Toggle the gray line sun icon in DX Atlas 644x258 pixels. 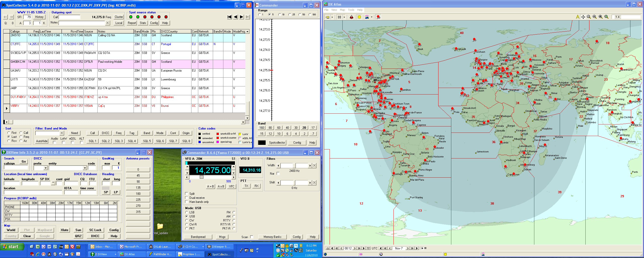coord(359,17)
